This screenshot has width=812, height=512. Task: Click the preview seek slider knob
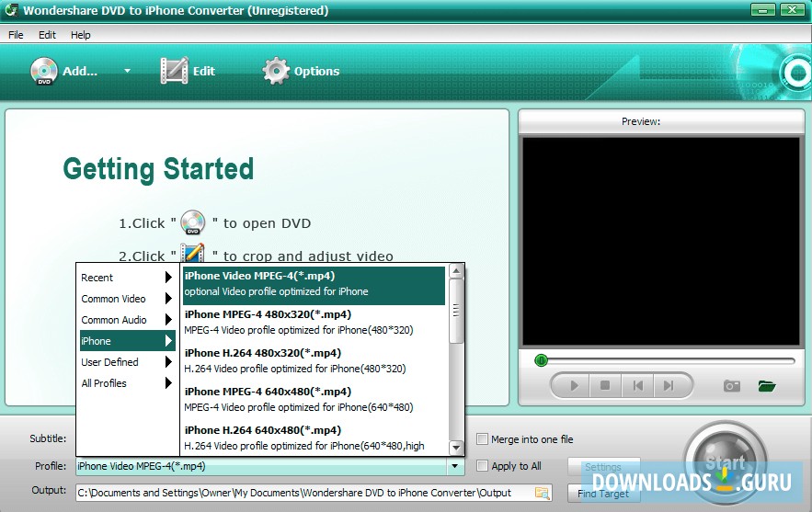click(x=541, y=360)
